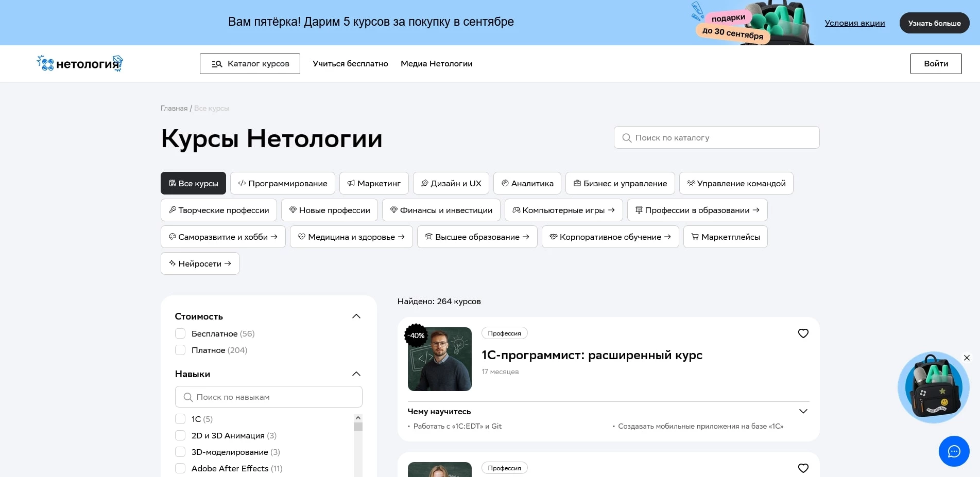The image size is (980, 477).
Task: Click the magnifier in the catalog search field
Action: [x=627, y=138]
